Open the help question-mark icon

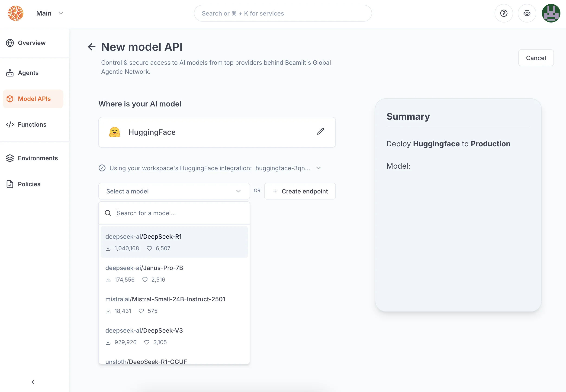(x=504, y=13)
